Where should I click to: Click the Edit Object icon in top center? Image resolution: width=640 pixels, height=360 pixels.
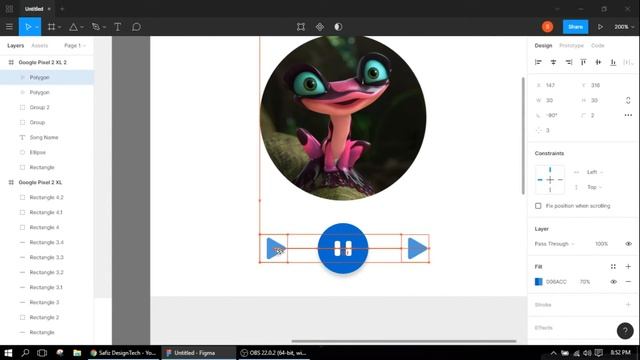[x=301, y=27]
